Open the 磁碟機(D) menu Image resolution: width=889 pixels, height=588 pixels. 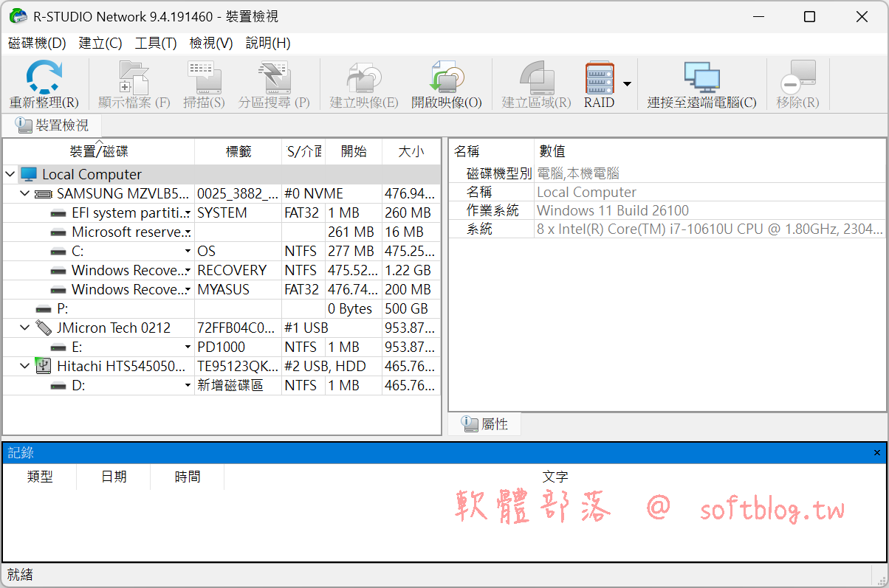pos(37,44)
